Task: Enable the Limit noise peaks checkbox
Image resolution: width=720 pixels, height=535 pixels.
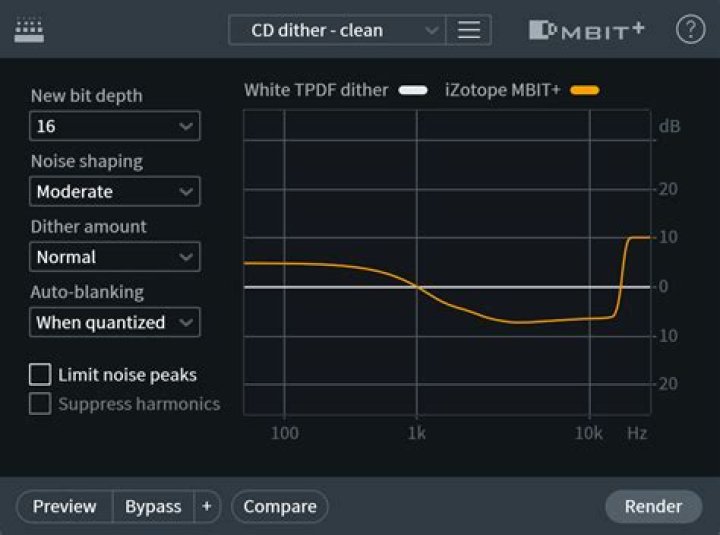Action: [40, 375]
